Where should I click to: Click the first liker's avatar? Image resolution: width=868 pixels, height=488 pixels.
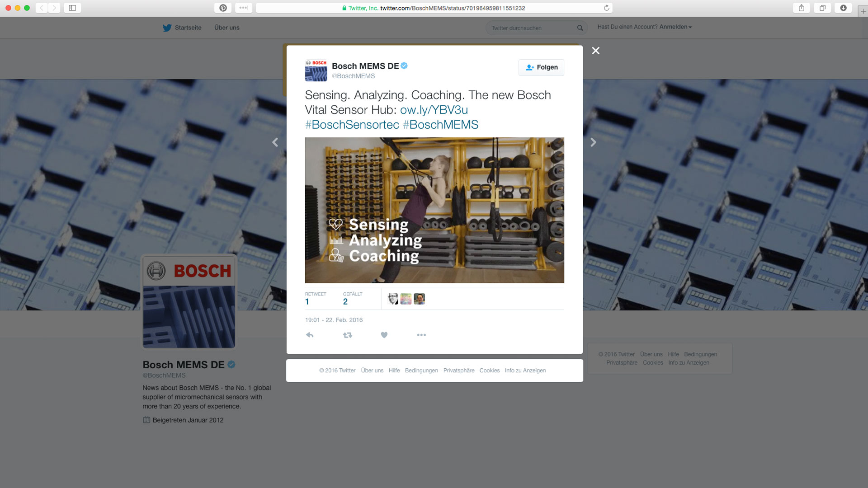click(393, 299)
